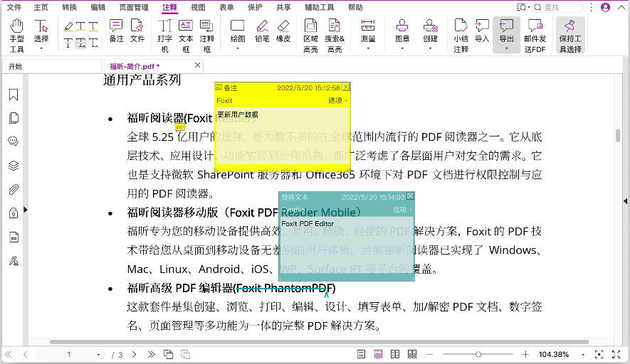Choose the squiggly underline markup tool
The height and width of the screenshot is (364, 630).
80,26
